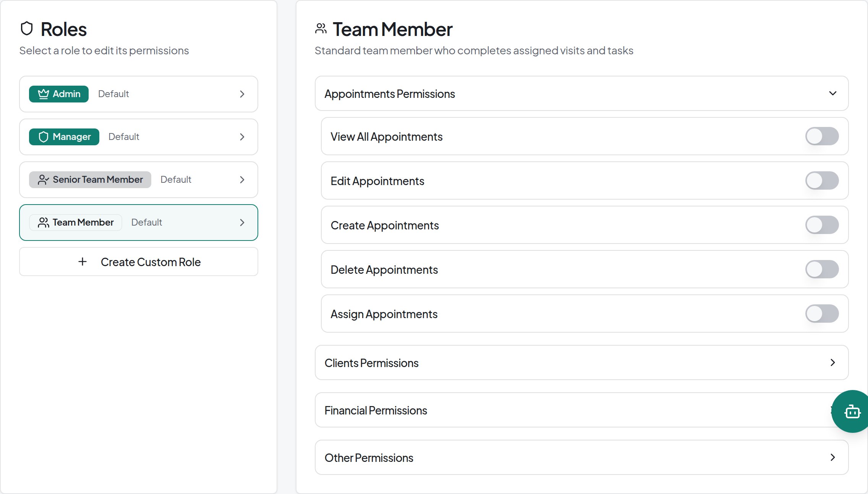Click the Edit Appointments label

pos(377,181)
